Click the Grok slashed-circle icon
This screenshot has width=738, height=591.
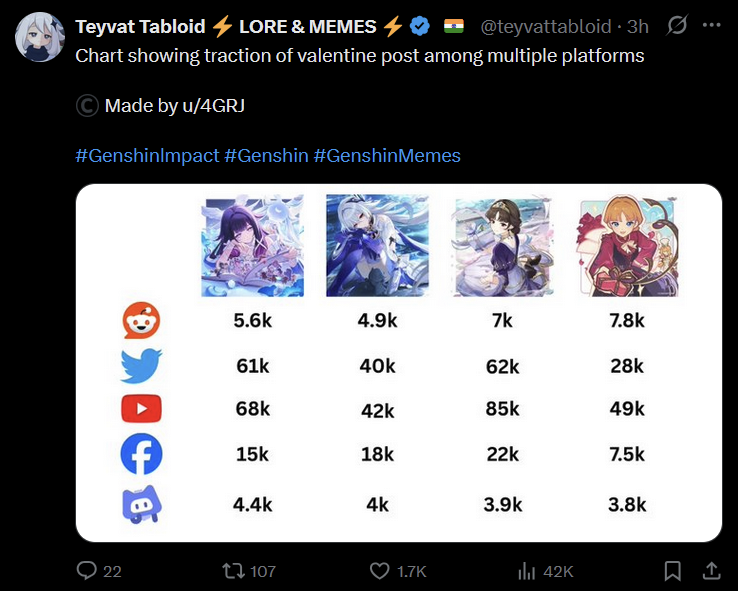click(x=677, y=25)
